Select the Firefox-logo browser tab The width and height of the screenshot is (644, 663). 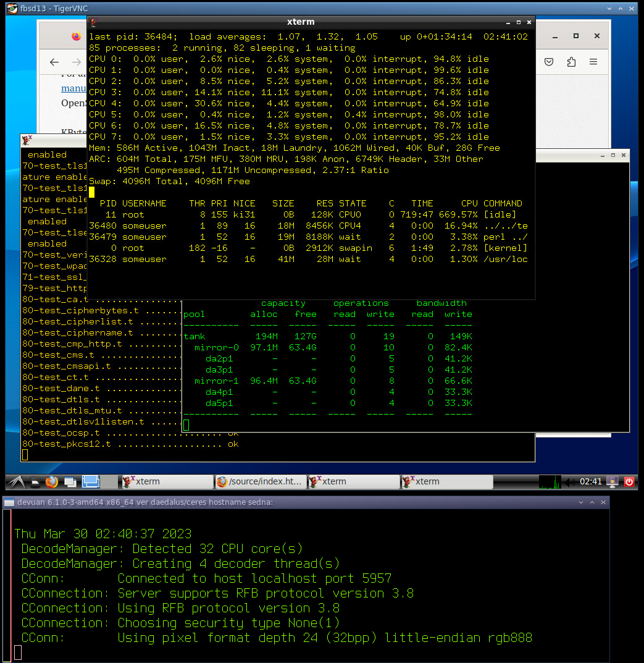click(76, 36)
